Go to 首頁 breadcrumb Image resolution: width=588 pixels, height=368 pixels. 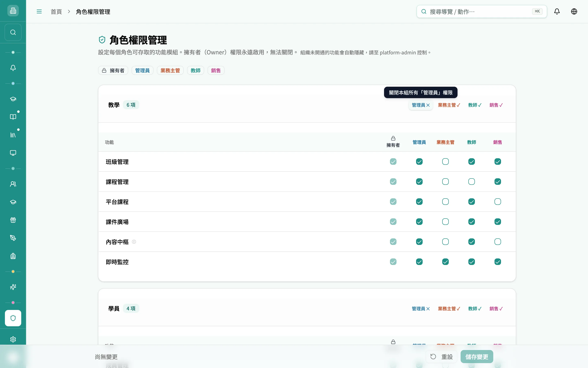coord(56,12)
